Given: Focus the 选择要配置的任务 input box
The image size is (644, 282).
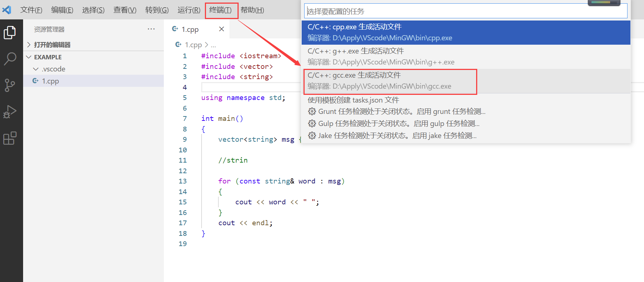Looking at the screenshot, I should click(465, 11).
